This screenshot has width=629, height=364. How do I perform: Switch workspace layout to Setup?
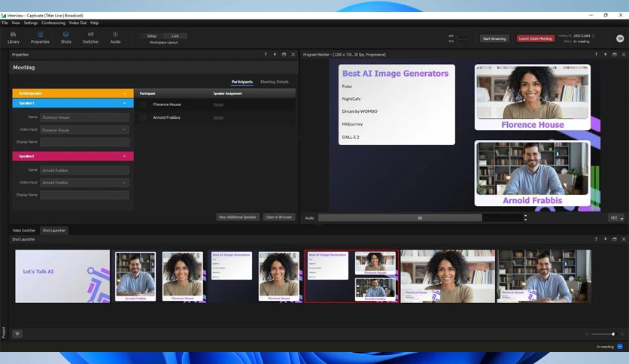coord(152,36)
